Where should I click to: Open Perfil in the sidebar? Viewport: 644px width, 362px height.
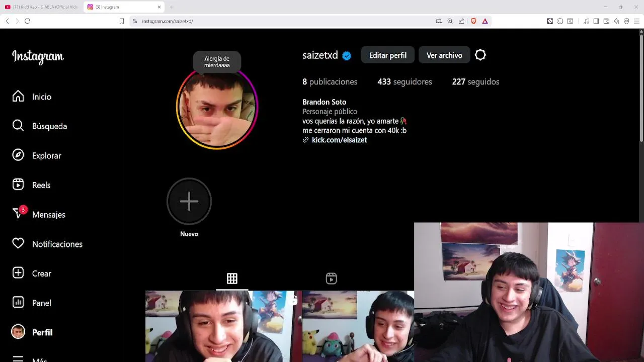point(32,332)
